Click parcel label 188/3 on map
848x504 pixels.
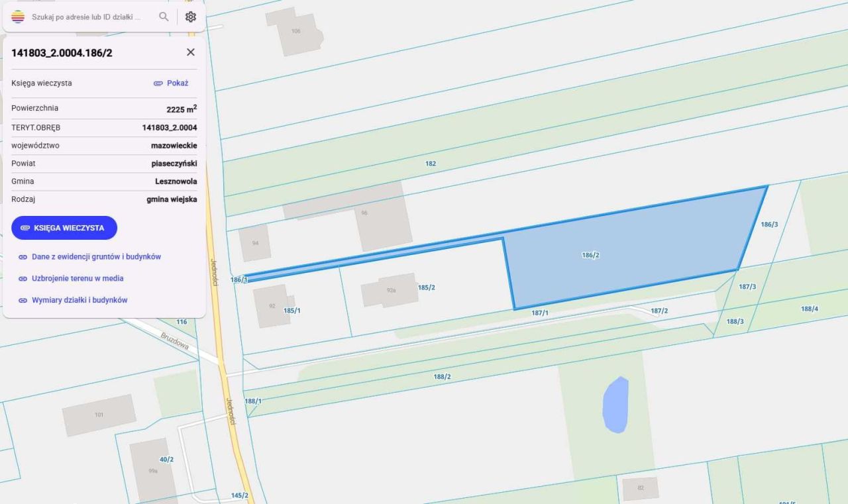click(735, 321)
